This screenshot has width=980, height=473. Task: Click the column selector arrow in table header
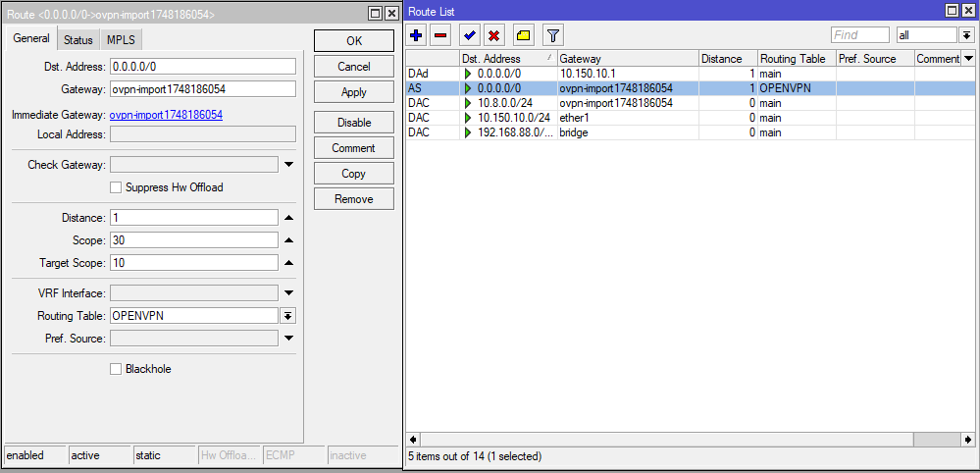coord(966,59)
